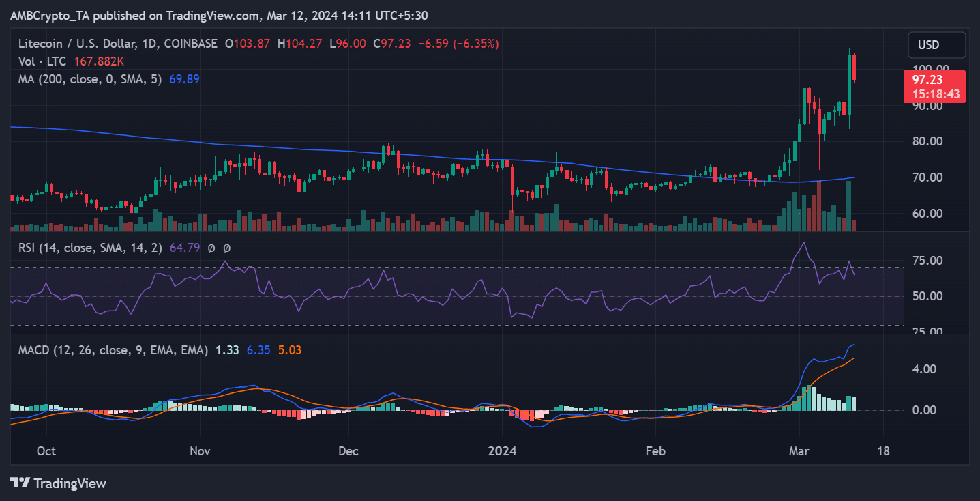The width and height of the screenshot is (980, 501).
Task: Click the Dec label on time axis
Action: pyautogui.click(x=348, y=452)
